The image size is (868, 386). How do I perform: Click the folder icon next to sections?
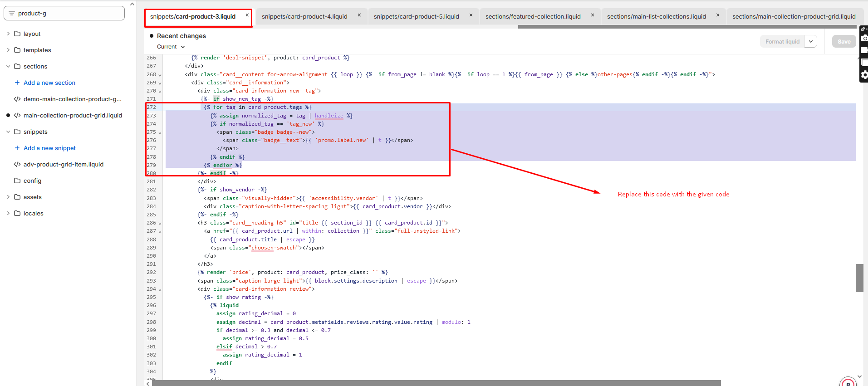(17, 66)
